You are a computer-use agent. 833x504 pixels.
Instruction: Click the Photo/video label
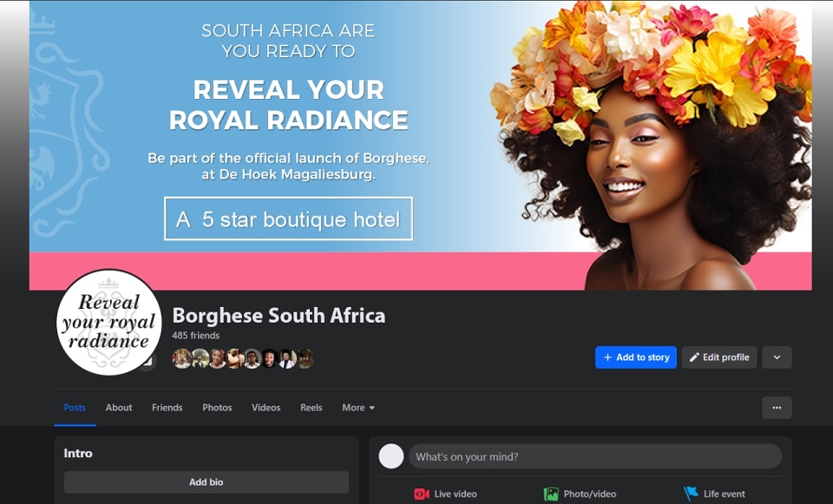click(590, 494)
